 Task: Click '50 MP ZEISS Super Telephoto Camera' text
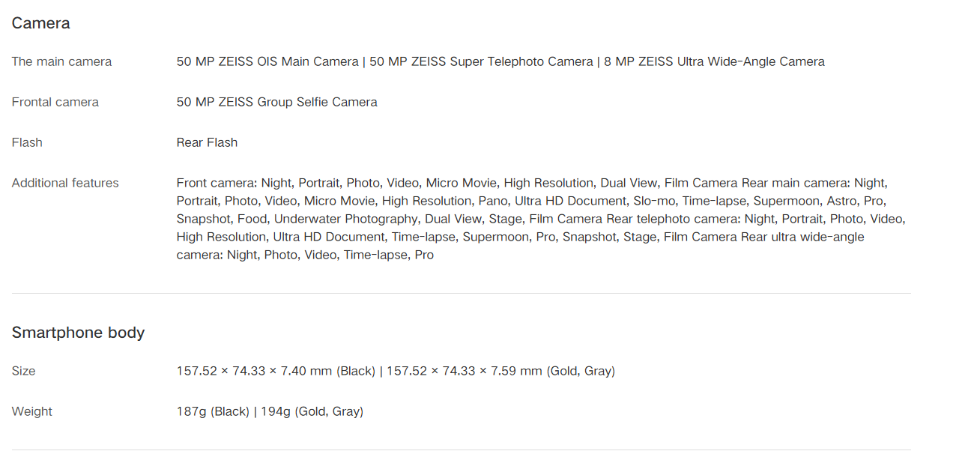click(x=481, y=61)
